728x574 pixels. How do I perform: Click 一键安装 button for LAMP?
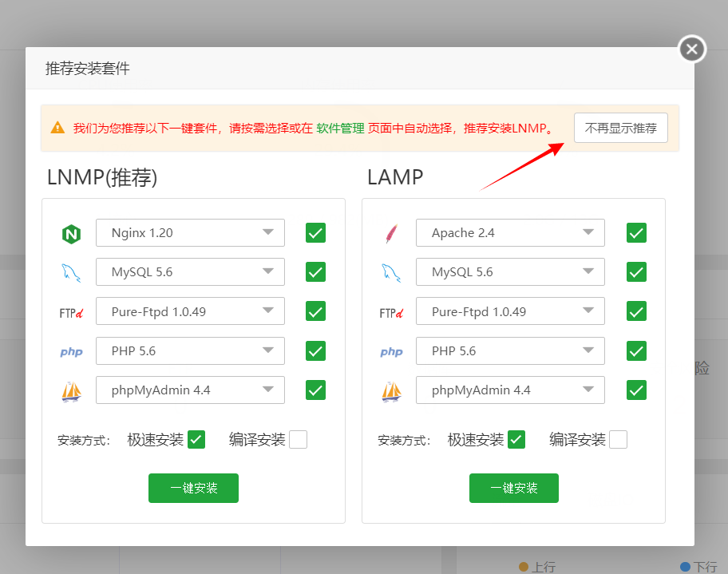(x=514, y=488)
